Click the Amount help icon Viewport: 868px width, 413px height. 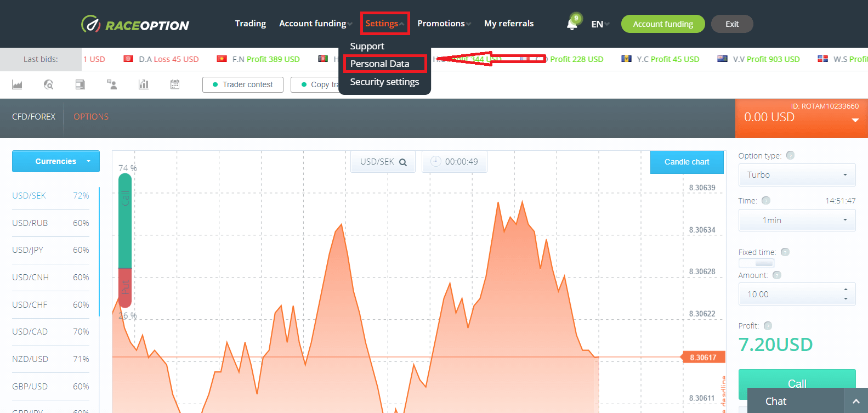click(776, 275)
